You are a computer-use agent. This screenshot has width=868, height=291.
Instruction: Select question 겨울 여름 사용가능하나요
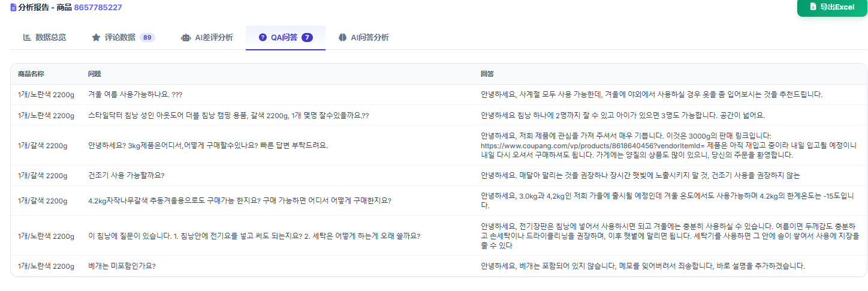tap(135, 95)
